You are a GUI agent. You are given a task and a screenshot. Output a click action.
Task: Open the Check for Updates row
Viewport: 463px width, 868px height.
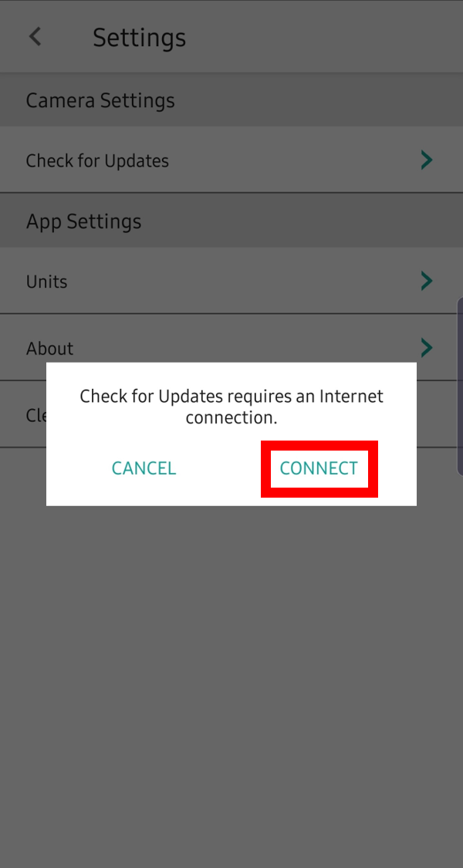(231, 160)
